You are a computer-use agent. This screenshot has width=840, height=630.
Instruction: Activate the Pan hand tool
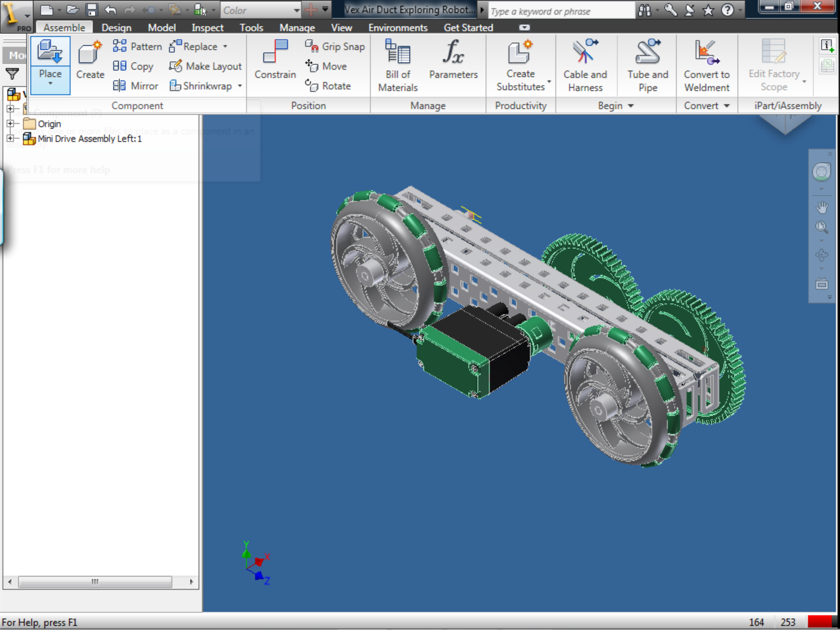click(x=822, y=208)
